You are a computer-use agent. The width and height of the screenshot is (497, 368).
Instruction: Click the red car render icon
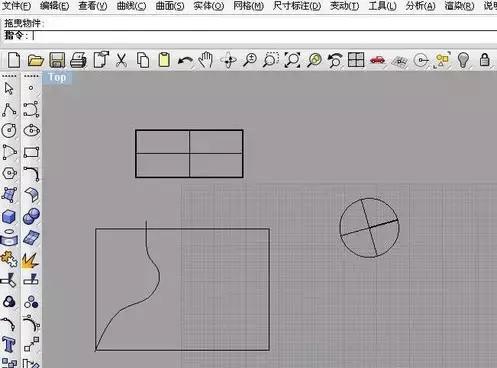(377, 60)
